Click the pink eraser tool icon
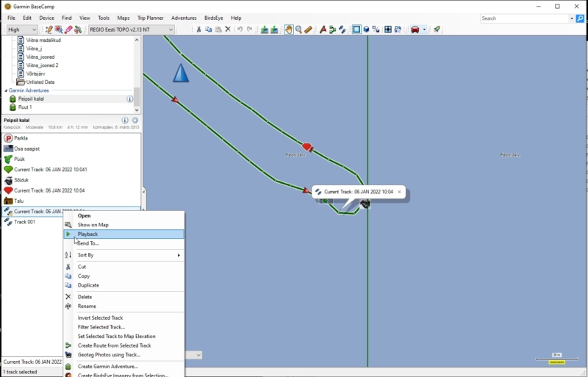588x377 pixels. 68,29
